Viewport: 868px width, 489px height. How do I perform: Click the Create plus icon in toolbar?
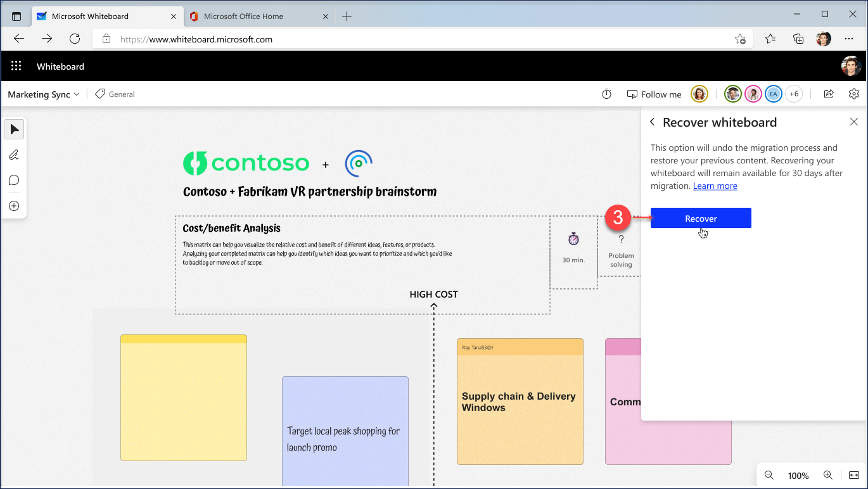tap(14, 206)
